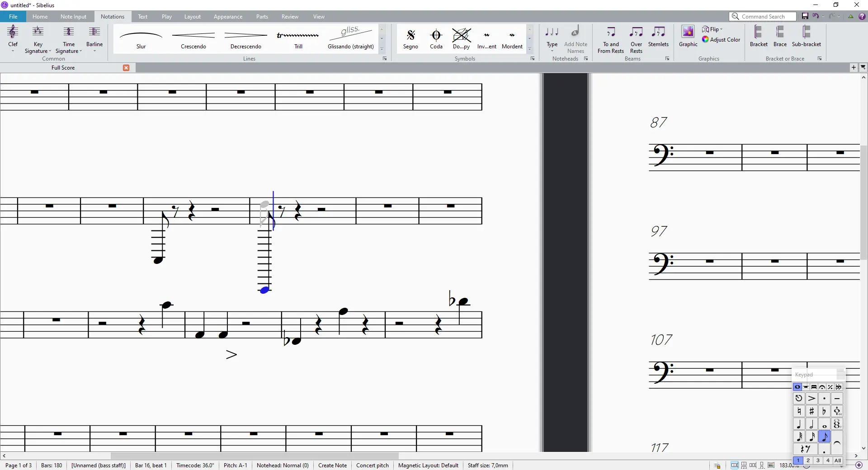Toggle the eighth note on Keypad
The width and height of the screenshot is (868, 470).
[x=824, y=437]
